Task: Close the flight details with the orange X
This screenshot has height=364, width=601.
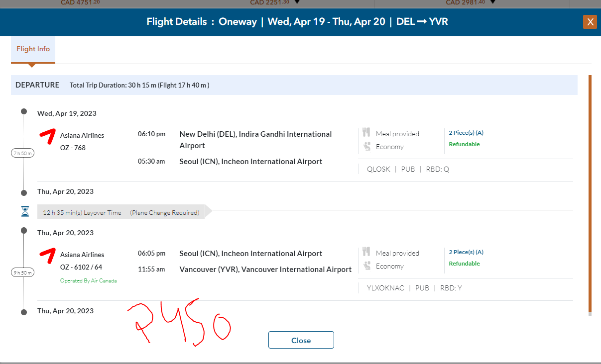Action: click(x=590, y=22)
